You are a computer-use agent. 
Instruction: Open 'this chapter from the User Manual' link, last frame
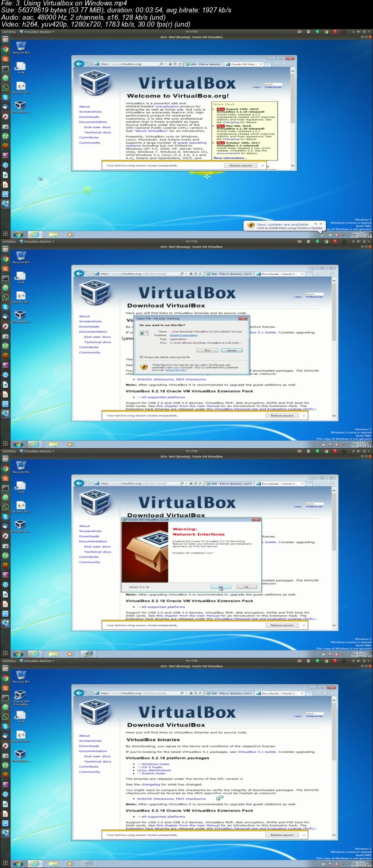tap(188, 825)
